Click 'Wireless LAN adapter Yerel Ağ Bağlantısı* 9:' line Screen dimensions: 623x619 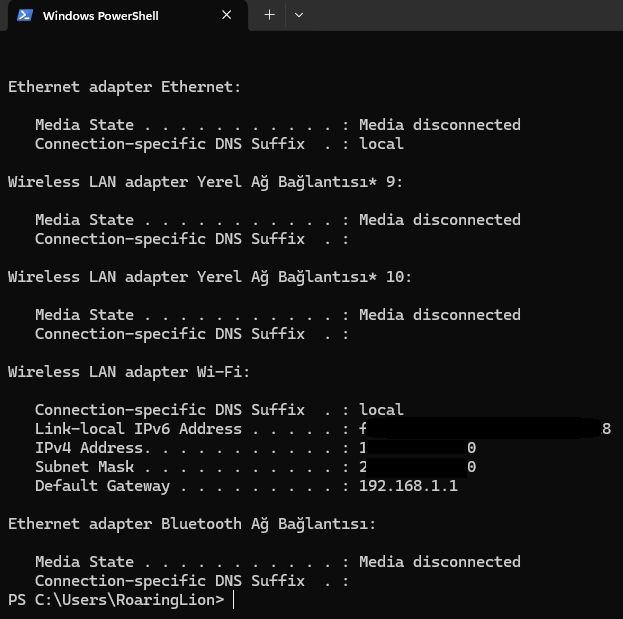[x=205, y=182]
